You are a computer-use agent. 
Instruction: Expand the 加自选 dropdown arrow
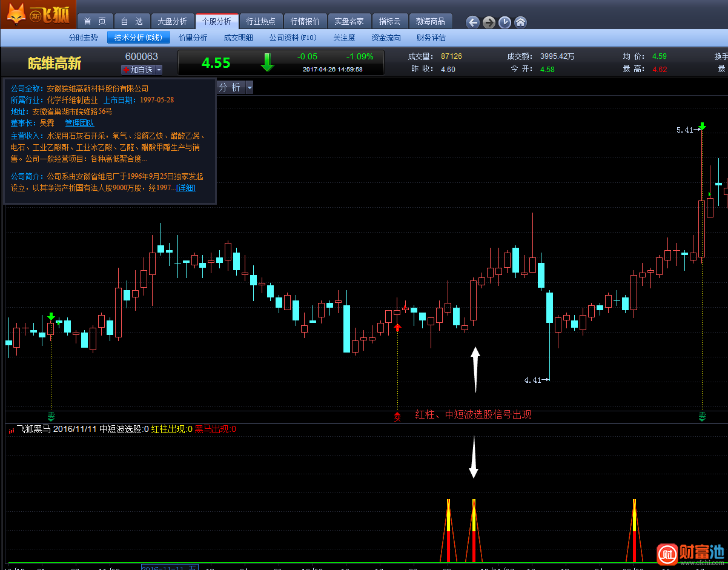point(159,70)
